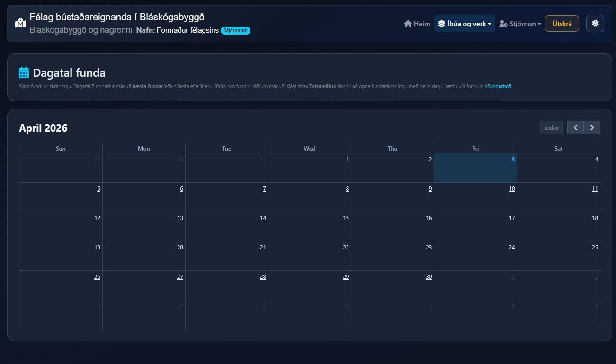Select day number 11 on Saturday

click(x=595, y=189)
